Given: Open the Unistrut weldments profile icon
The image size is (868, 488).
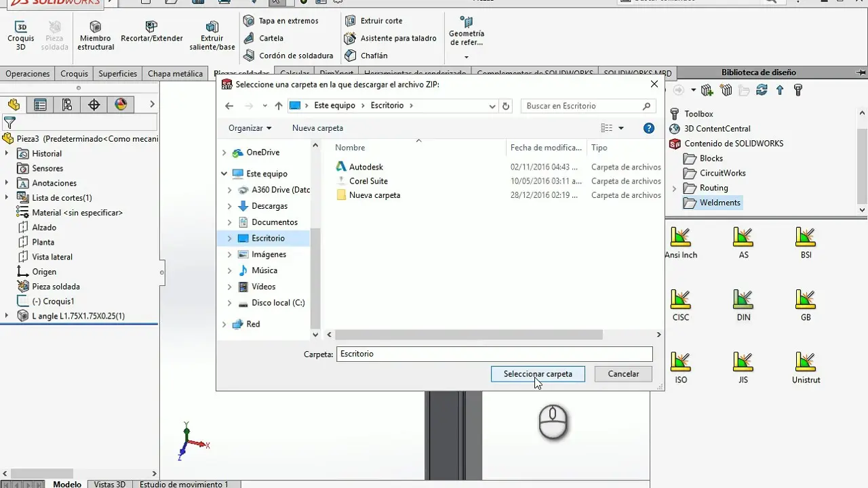Looking at the screenshot, I should coord(806,362).
